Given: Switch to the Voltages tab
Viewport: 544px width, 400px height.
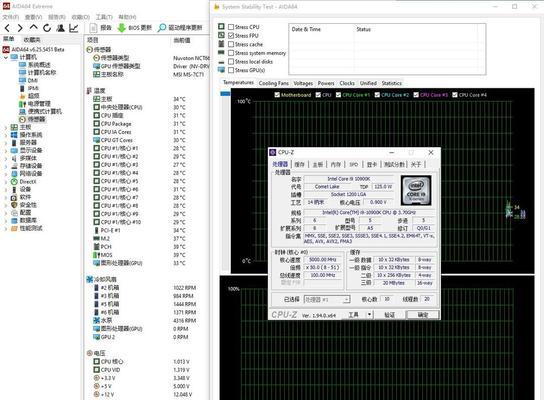Looking at the screenshot, I should (303, 83).
